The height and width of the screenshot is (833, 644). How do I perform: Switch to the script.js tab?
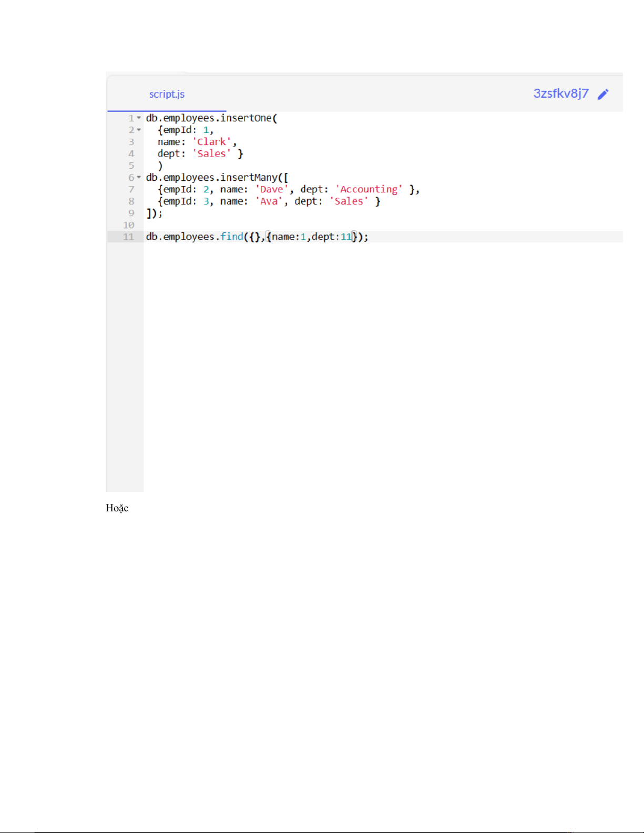[167, 94]
